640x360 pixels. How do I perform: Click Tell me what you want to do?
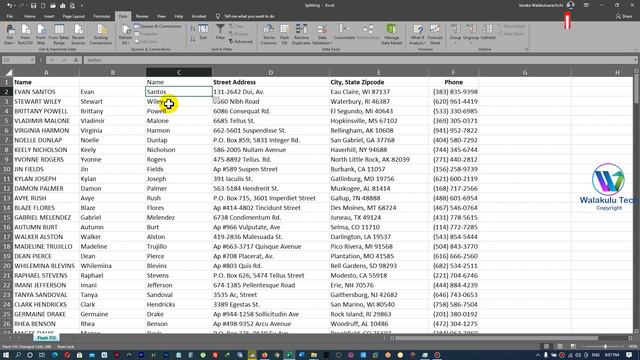point(249,16)
